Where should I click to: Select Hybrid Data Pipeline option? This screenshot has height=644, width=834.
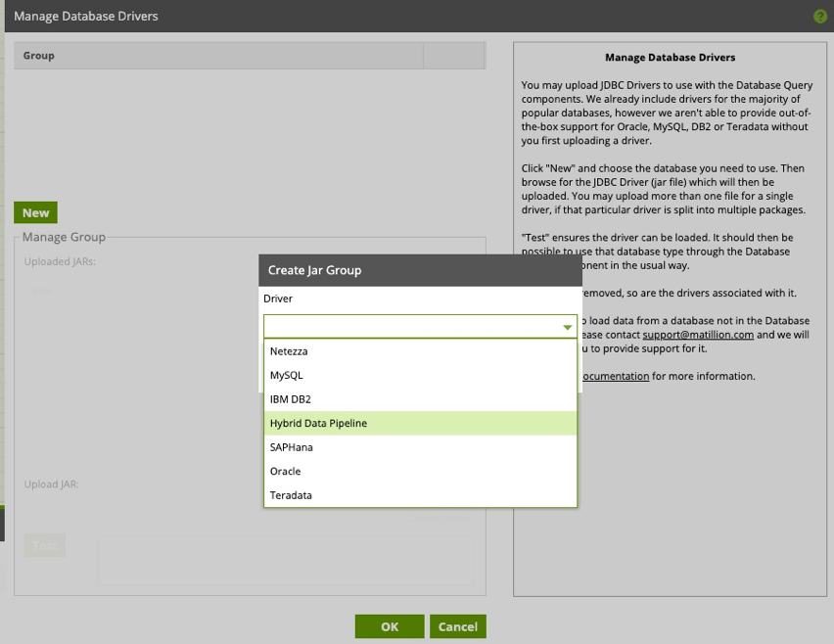pyautogui.click(x=420, y=424)
